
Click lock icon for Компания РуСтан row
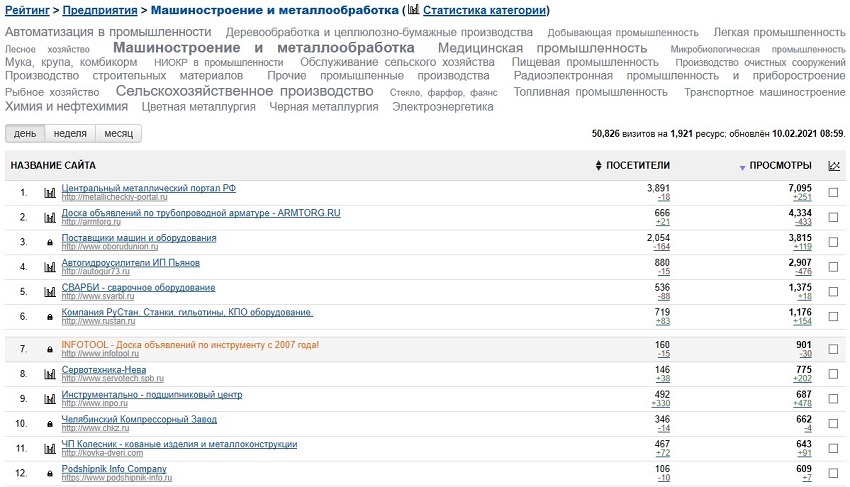[x=50, y=317]
